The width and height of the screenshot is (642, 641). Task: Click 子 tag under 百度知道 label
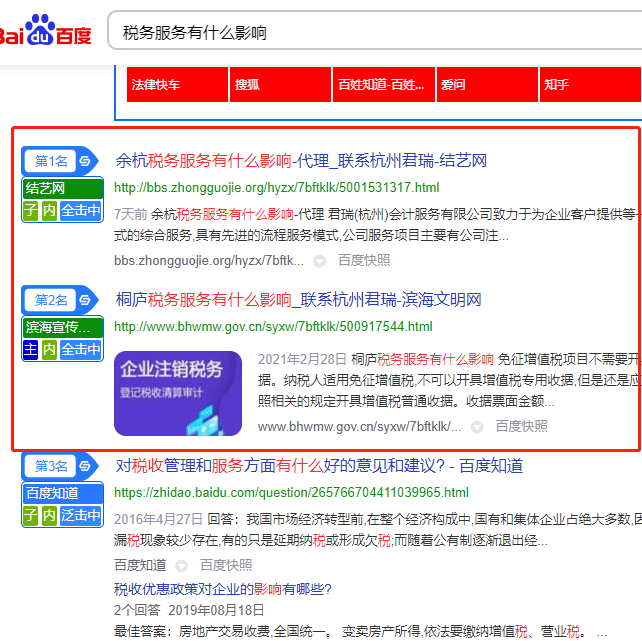(x=30, y=516)
